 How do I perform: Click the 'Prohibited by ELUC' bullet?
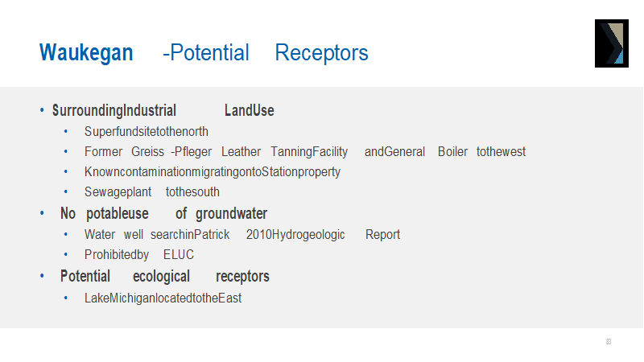138,255
